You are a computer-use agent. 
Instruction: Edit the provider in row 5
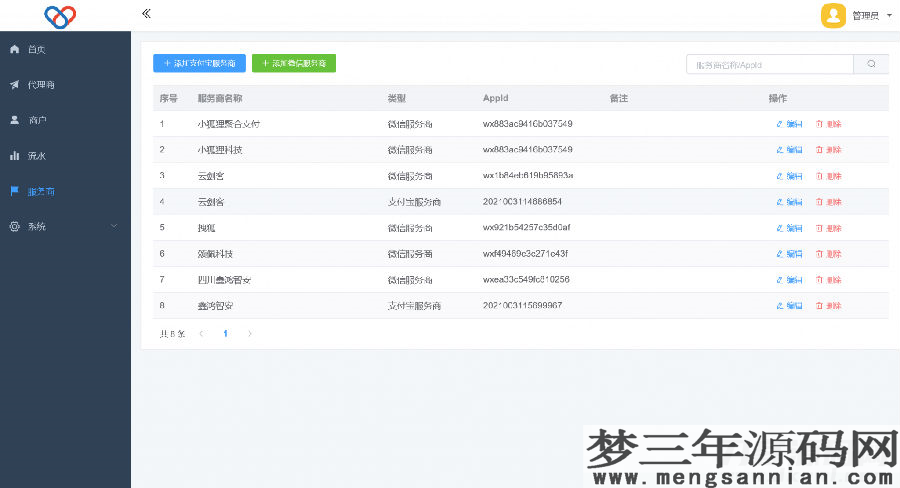789,228
